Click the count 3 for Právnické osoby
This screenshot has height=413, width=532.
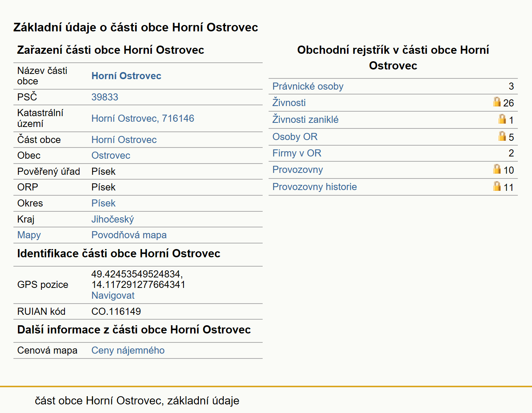coord(511,86)
